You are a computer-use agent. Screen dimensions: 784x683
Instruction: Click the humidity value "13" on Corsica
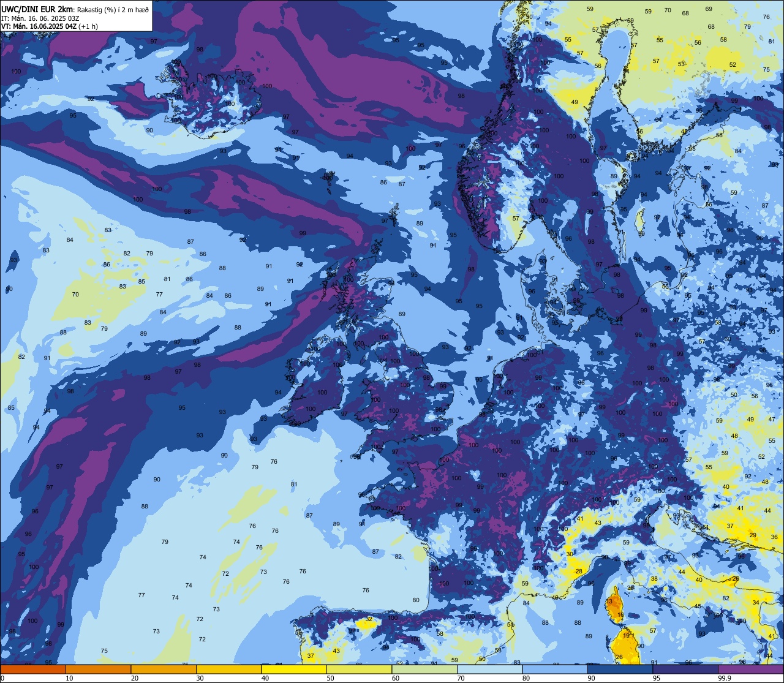pos(609,602)
